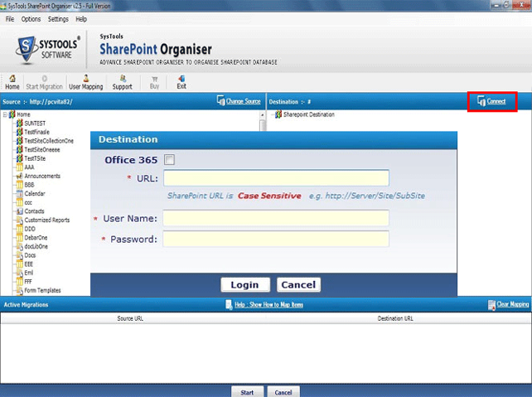Select the FFF list item
532x397 pixels.
coord(28,282)
